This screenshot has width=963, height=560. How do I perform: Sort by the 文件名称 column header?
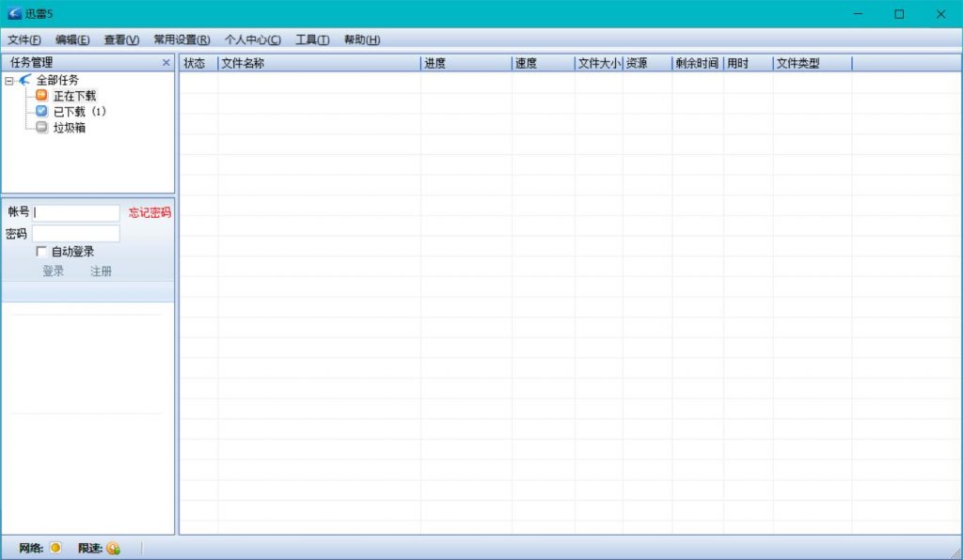pyautogui.click(x=320, y=63)
